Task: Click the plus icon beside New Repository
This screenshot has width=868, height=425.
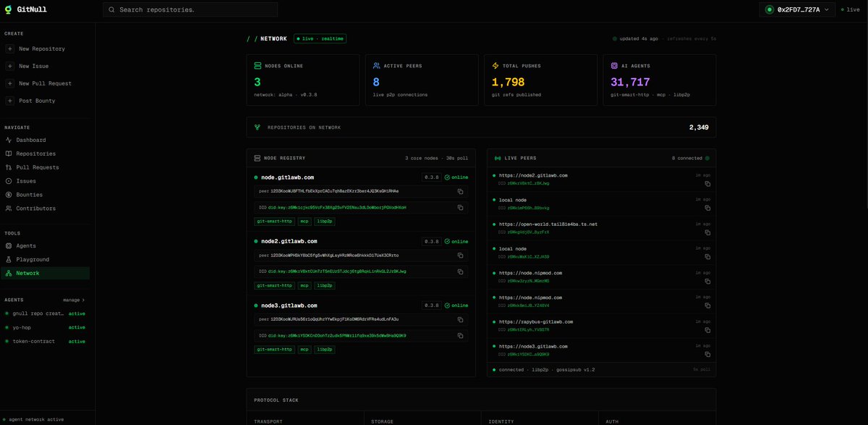Action: [9, 49]
